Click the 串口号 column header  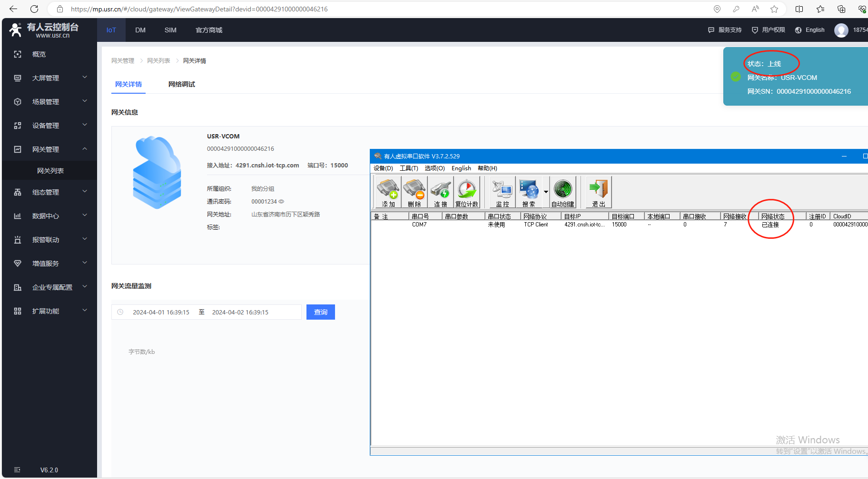point(425,216)
